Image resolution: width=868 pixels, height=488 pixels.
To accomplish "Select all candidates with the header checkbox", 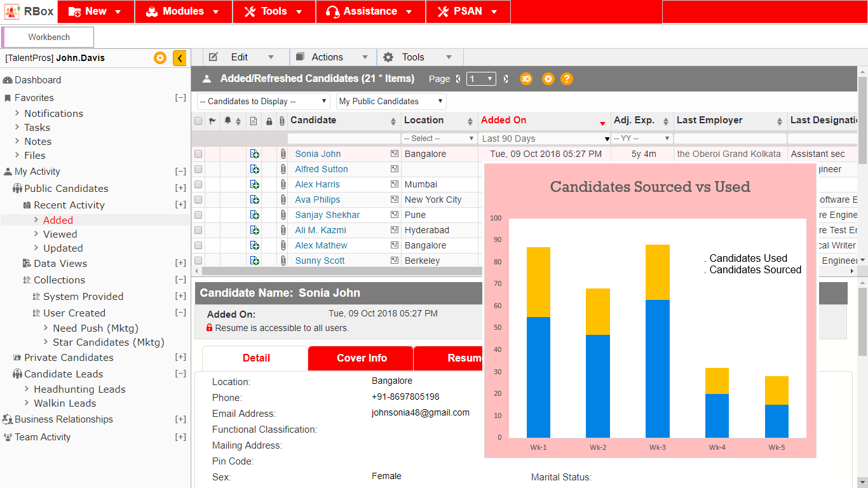I will pos(198,121).
